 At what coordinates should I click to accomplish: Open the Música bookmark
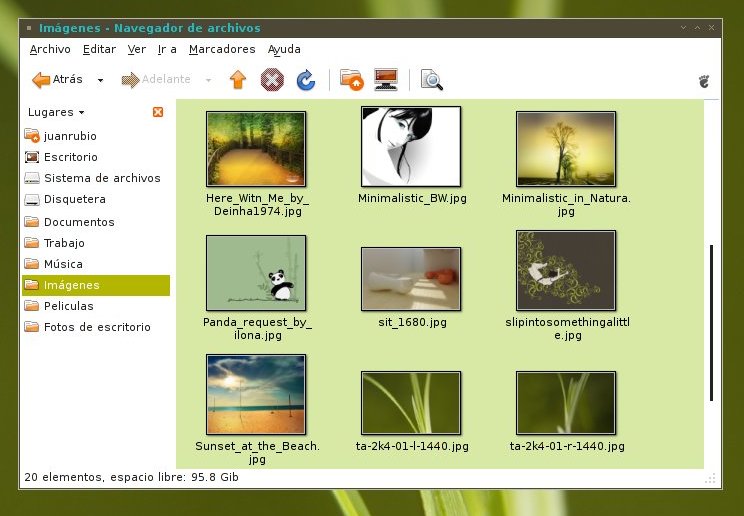pos(96,264)
